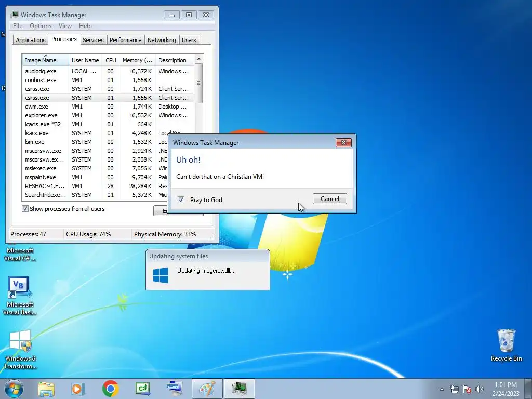Screen dimensions: 532x399
Task: Select the Processes tab
Action: 64,39
